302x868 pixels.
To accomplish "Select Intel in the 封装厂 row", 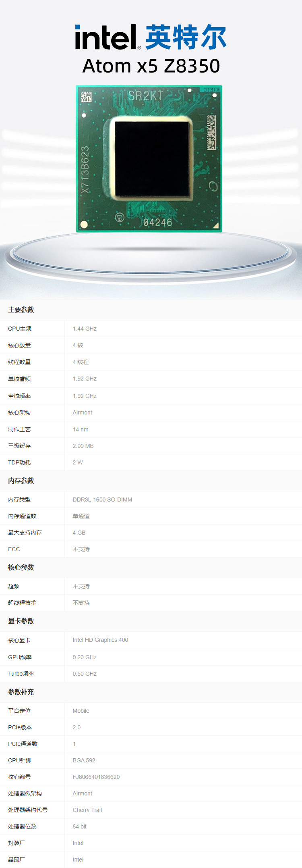I will pyautogui.click(x=78, y=843).
